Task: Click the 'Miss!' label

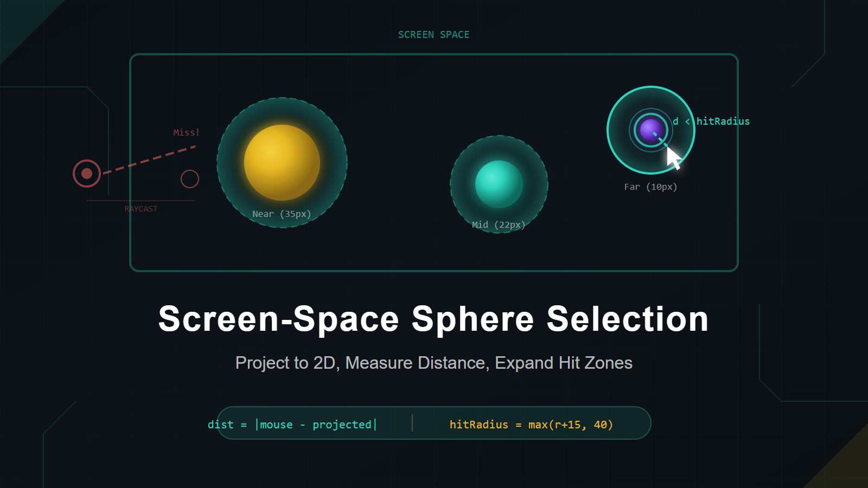Action: tap(186, 132)
